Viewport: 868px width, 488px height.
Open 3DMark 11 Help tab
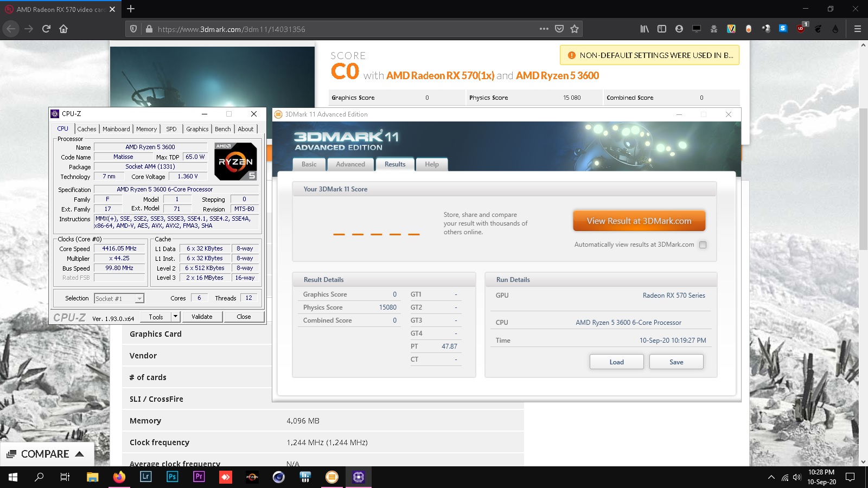[432, 164]
